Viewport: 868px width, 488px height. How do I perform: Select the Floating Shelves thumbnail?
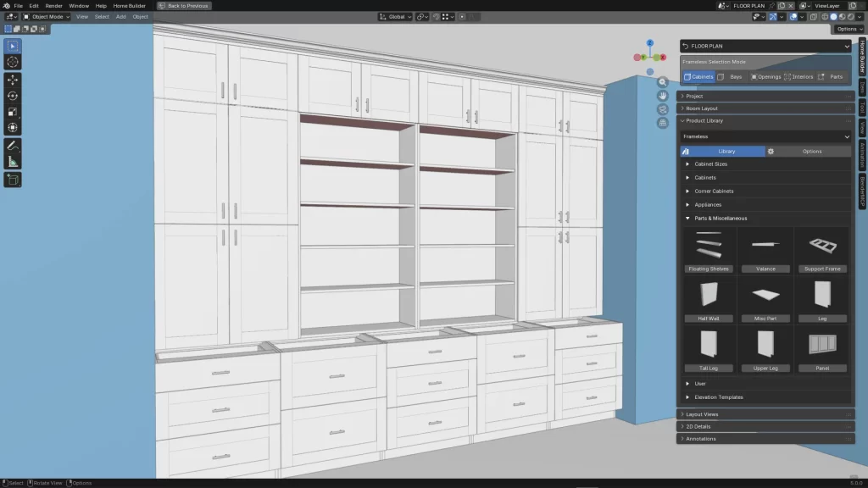click(x=709, y=248)
